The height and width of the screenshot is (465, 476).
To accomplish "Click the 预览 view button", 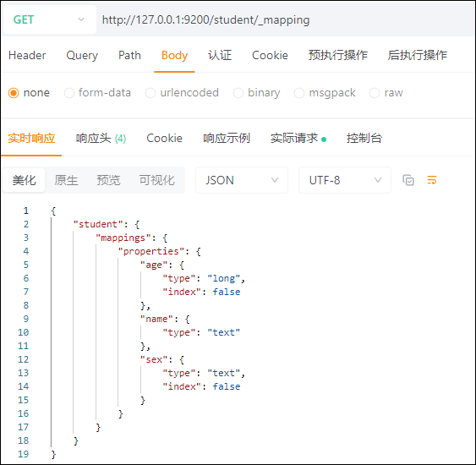I will click(x=108, y=180).
